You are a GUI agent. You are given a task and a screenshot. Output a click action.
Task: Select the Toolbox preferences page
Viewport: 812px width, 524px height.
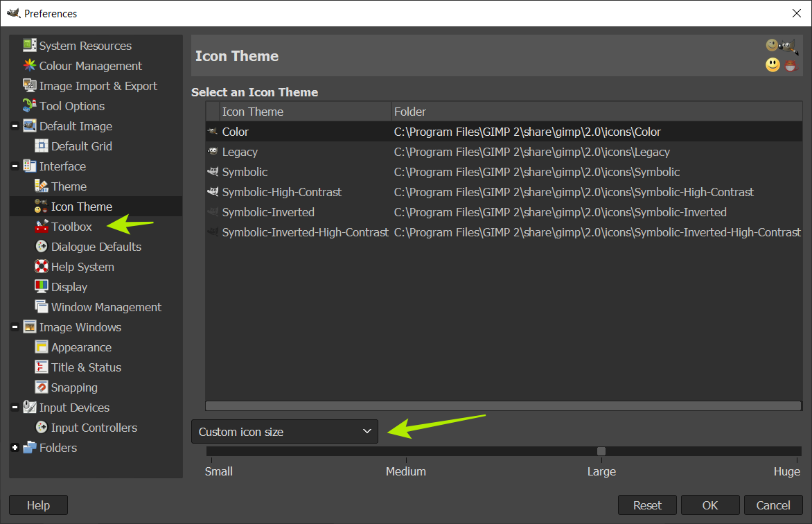click(x=71, y=227)
